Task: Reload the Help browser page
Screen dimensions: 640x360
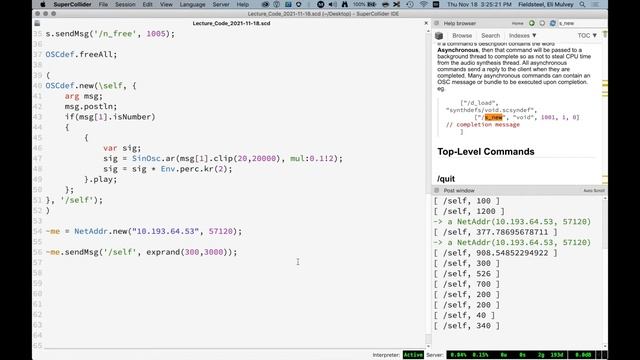Action: click(x=553, y=23)
